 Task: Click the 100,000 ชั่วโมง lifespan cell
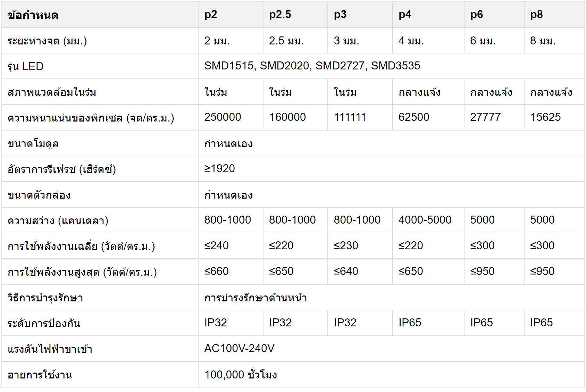(x=391, y=374)
